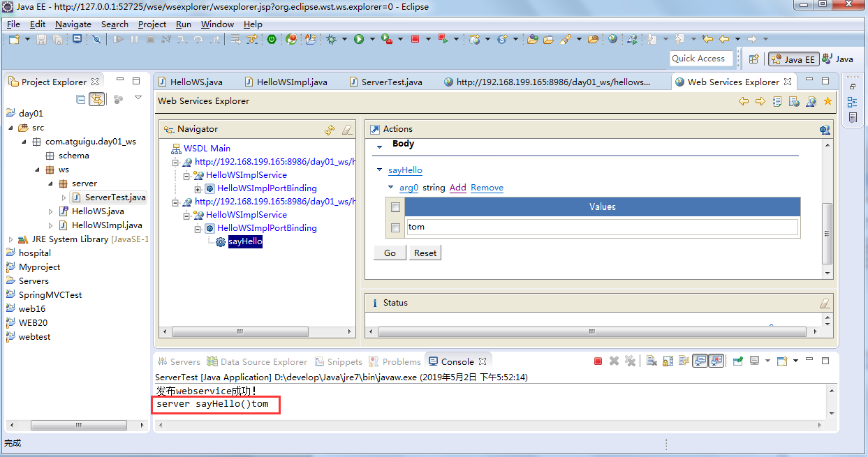This screenshot has height=457, width=868.
Task: Open the Servers view tab
Action: pos(179,361)
